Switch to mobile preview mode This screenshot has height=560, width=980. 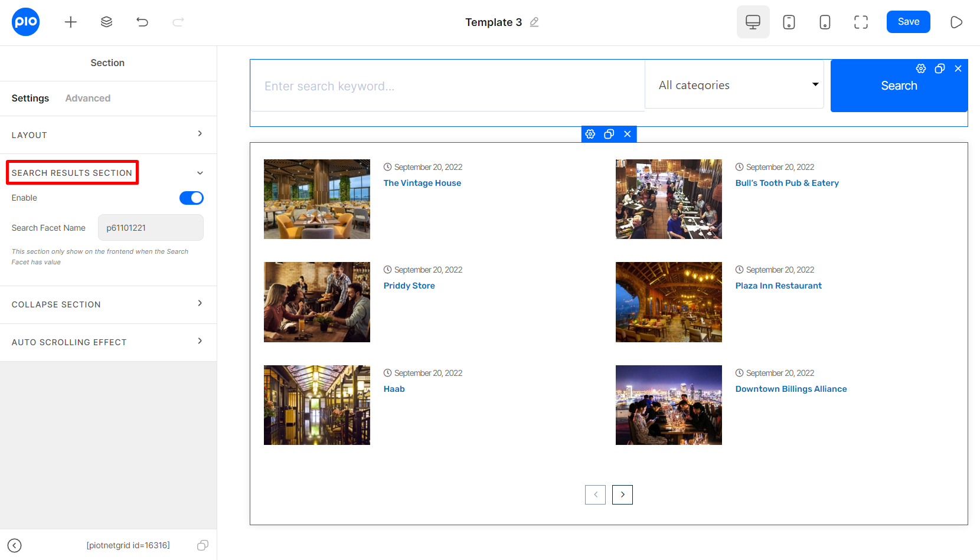tap(824, 22)
